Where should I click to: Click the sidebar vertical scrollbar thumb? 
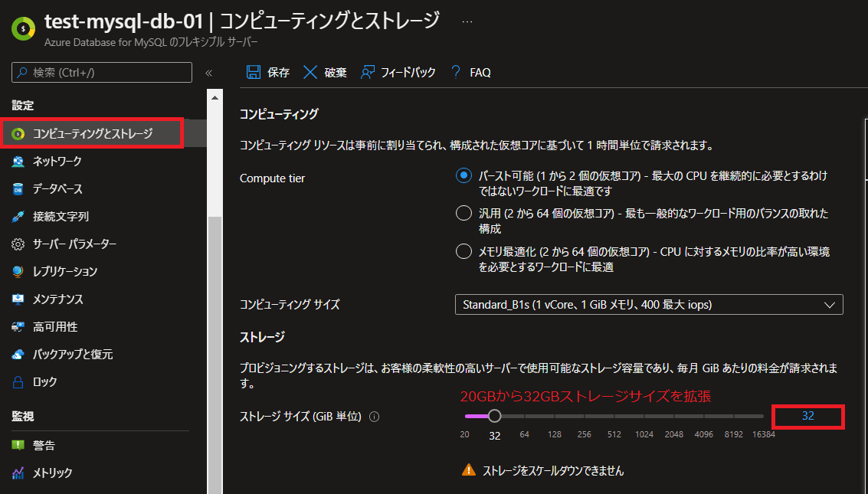pyautogui.click(x=215, y=354)
